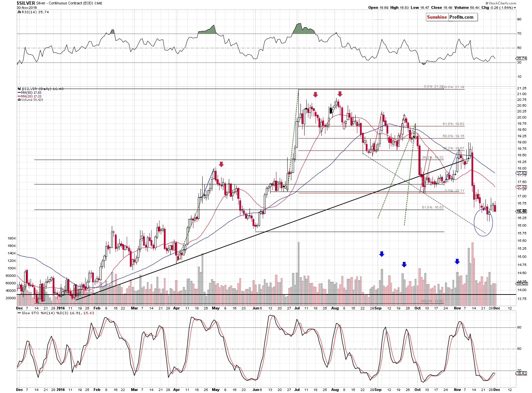Click the blue 17.83 price tag
Screen dimensions: 532x393
point(521,173)
